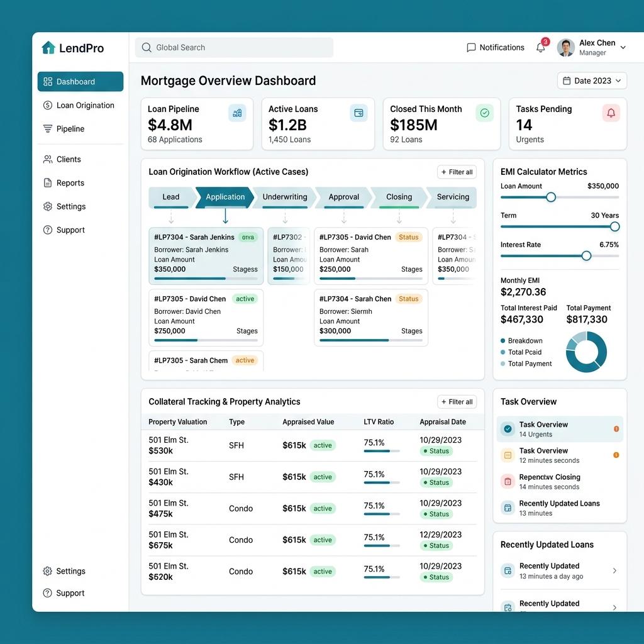
Task: Adjust the Term slider handle
Action: tap(614, 226)
